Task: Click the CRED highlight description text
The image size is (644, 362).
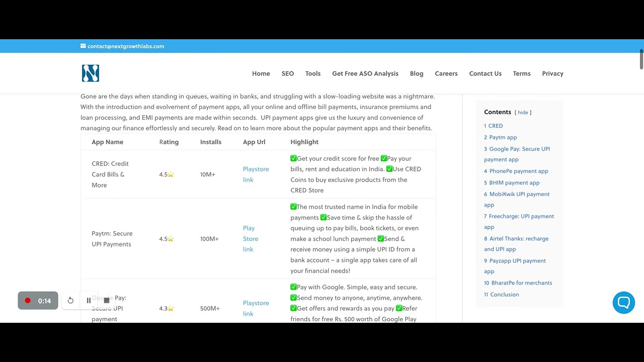Action: [356, 174]
